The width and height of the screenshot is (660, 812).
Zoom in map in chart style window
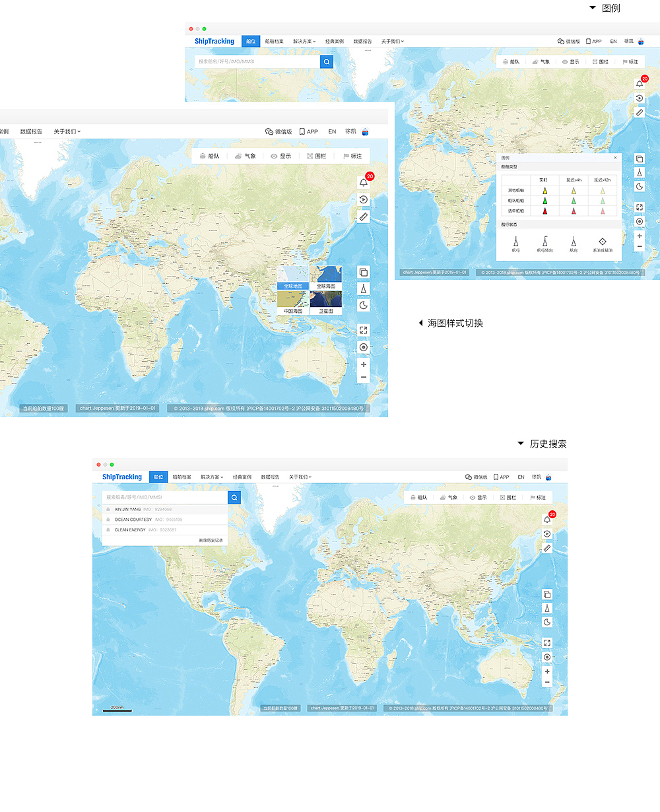[x=364, y=364]
